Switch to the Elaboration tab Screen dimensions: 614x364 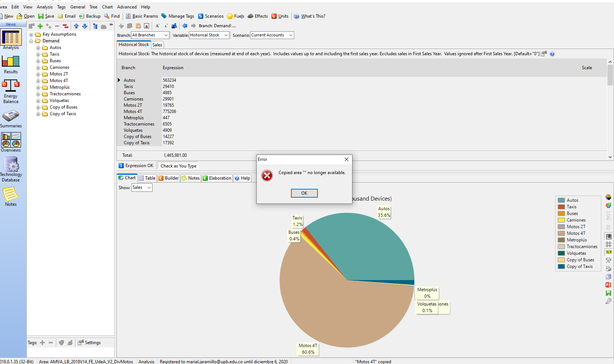(x=217, y=178)
